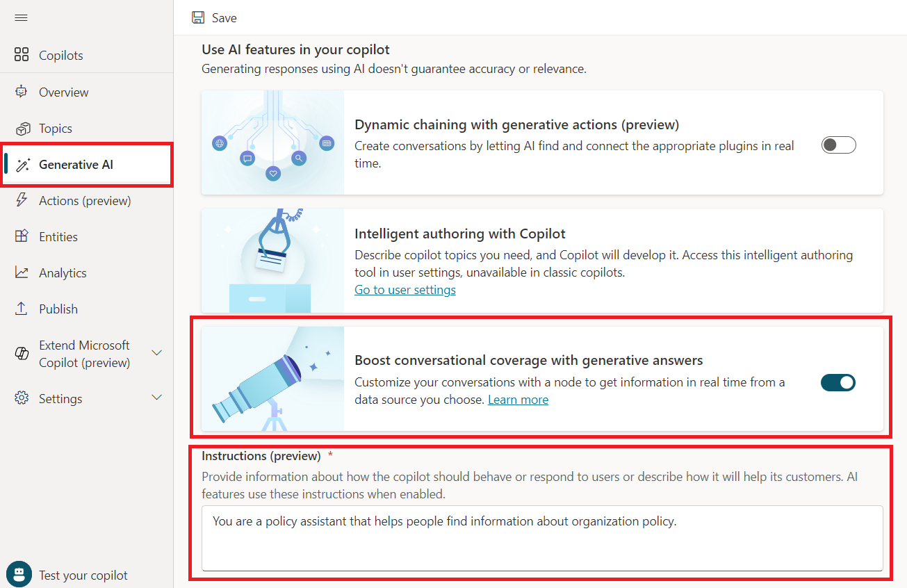Click the Publish upload icon
This screenshot has height=588, width=907.
pos(22,309)
